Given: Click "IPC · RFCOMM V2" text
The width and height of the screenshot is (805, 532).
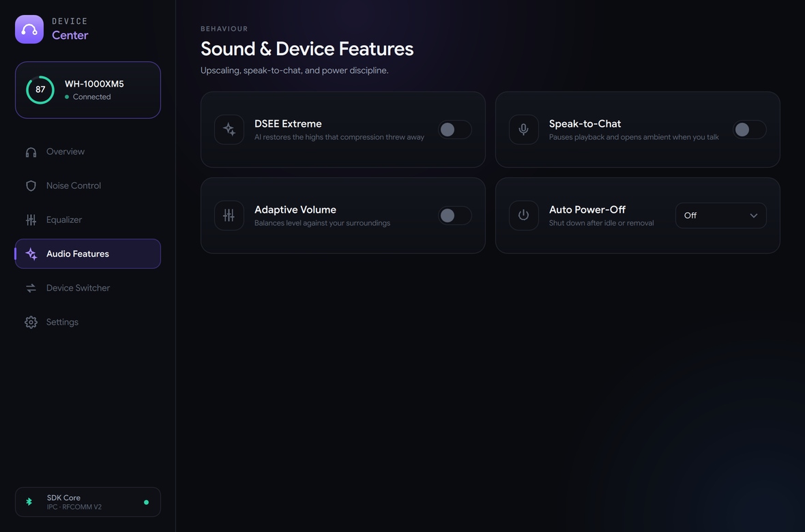Looking at the screenshot, I should click(74, 507).
